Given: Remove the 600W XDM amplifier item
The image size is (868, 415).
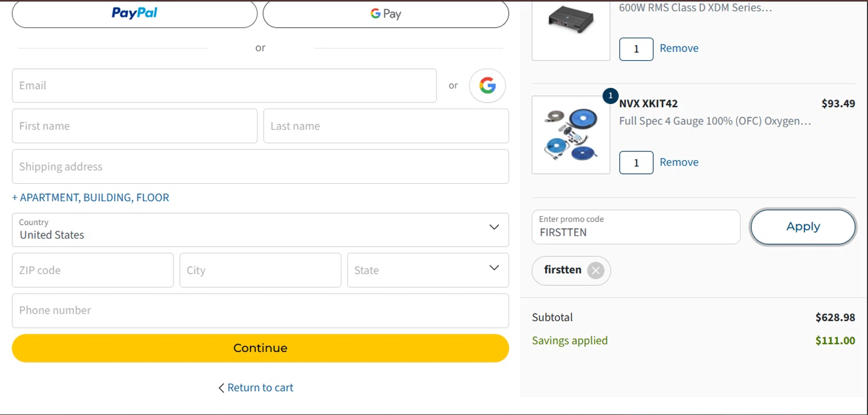Looking at the screenshot, I should pos(679,49).
